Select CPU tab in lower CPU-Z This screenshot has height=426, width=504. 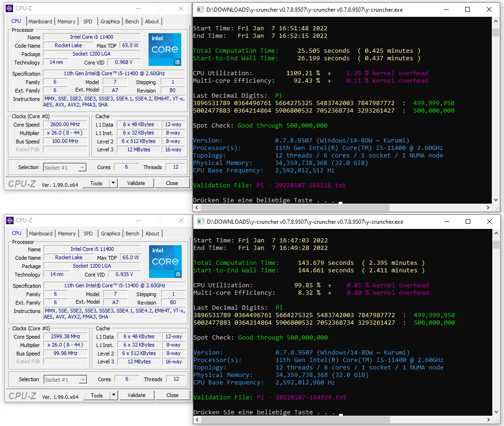tap(17, 234)
